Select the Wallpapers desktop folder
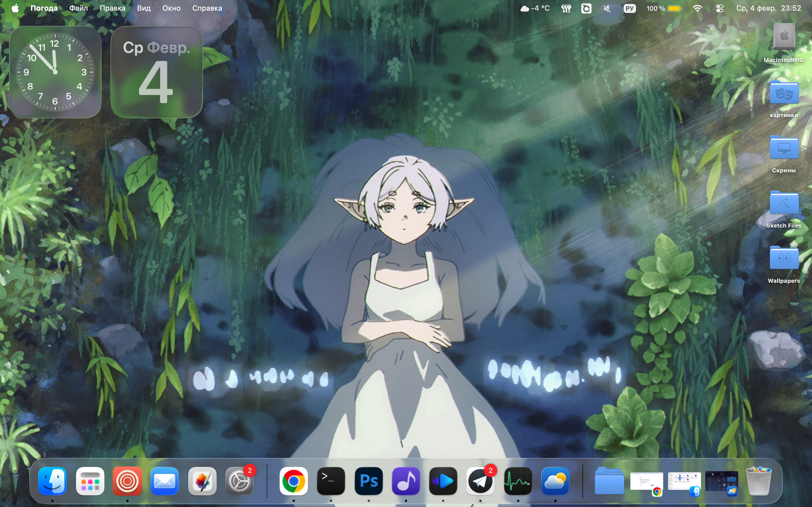This screenshot has width=812, height=507. tap(784, 259)
